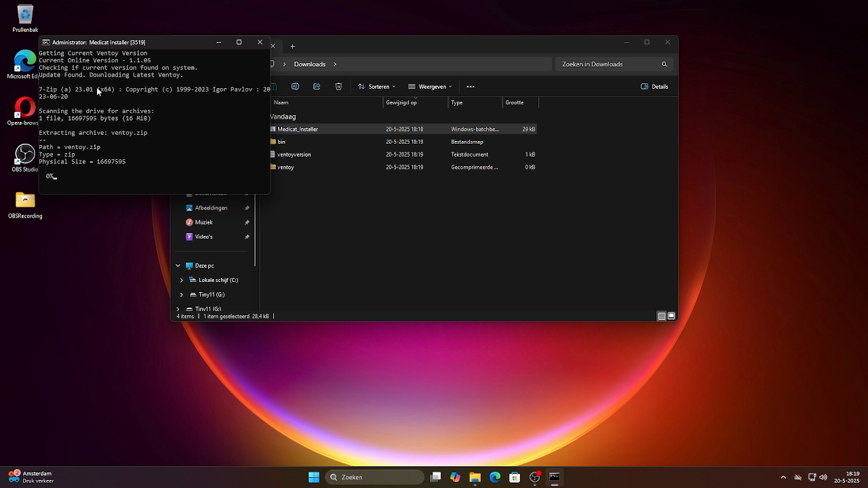Expand the Tiny11 (G:) node under Deze pc

(x=181, y=295)
